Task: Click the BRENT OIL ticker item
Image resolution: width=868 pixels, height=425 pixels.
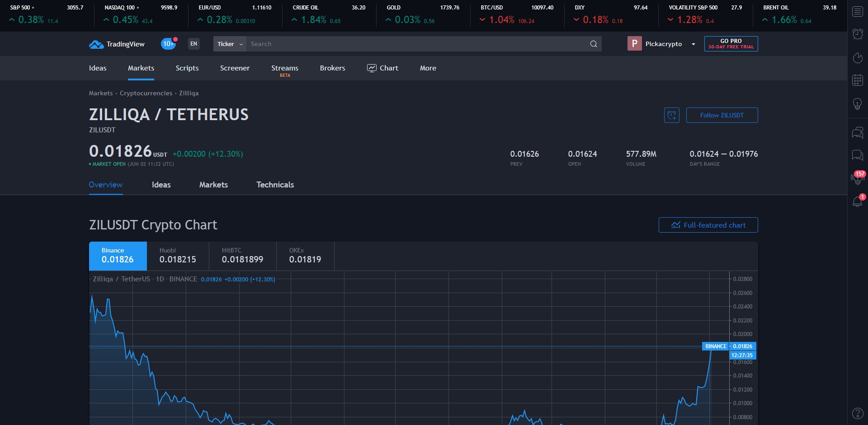Action: click(799, 14)
